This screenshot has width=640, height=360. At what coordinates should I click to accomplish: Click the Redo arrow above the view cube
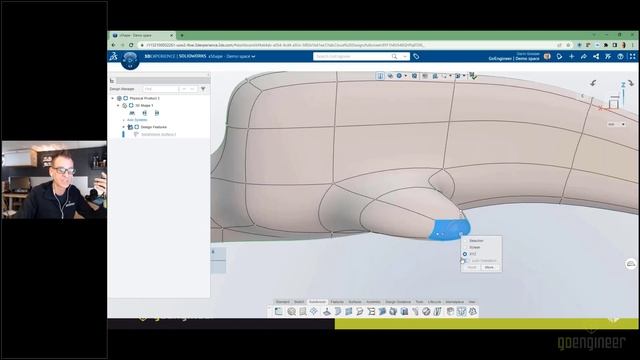coord(631,83)
